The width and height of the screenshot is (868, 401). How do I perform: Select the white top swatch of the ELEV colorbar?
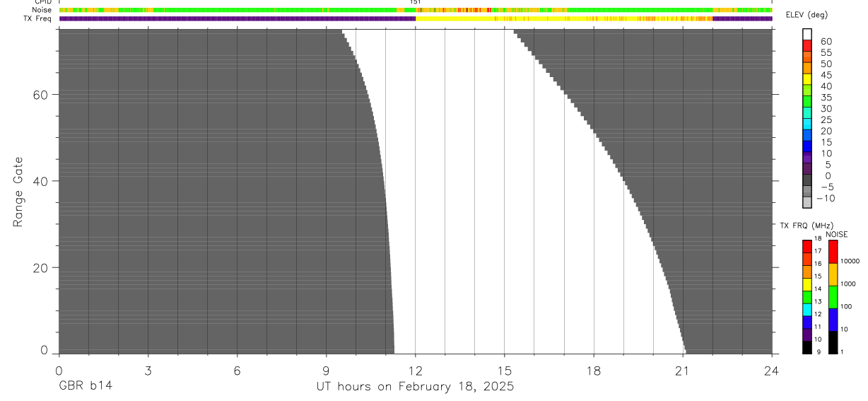[x=807, y=35]
